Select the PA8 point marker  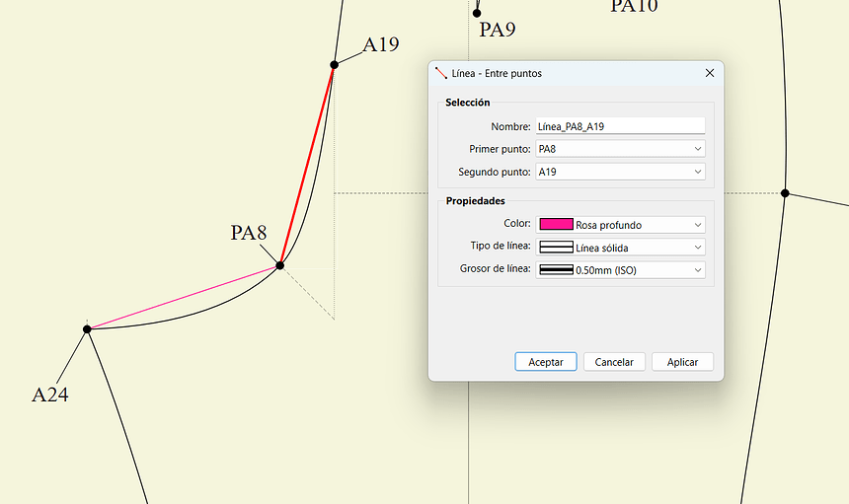pyautogui.click(x=280, y=265)
